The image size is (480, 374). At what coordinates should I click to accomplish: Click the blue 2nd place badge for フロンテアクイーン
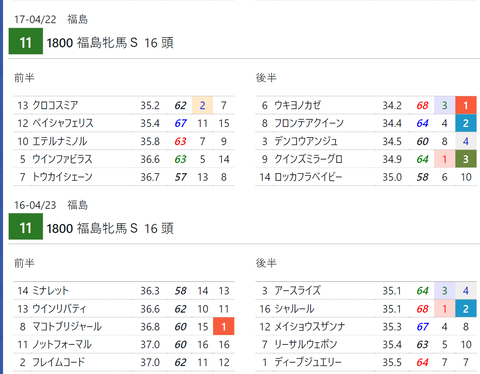(466, 123)
